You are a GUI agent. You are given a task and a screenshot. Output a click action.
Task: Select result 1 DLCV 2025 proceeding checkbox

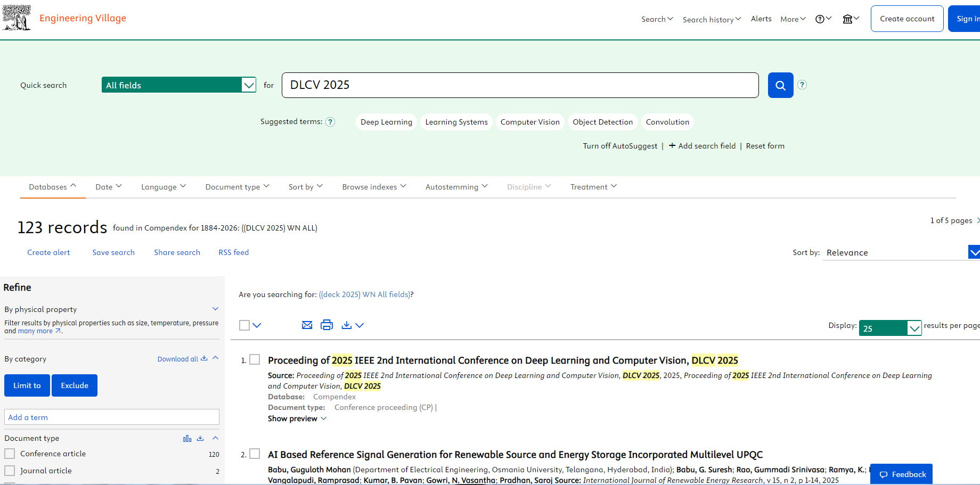tap(255, 360)
